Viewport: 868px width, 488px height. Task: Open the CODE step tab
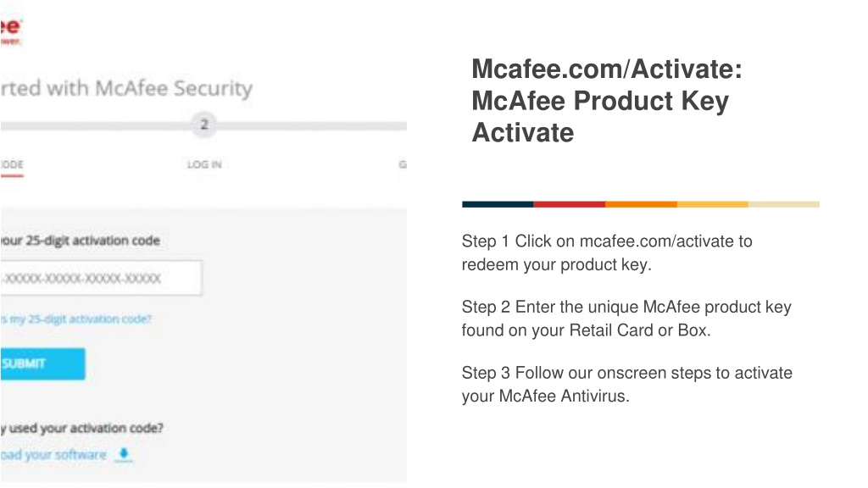click(x=12, y=165)
